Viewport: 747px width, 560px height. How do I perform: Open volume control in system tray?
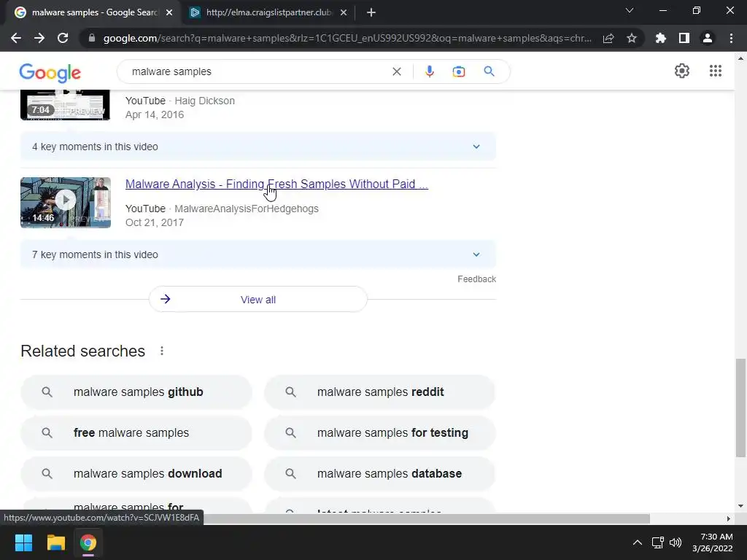pyautogui.click(x=676, y=542)
